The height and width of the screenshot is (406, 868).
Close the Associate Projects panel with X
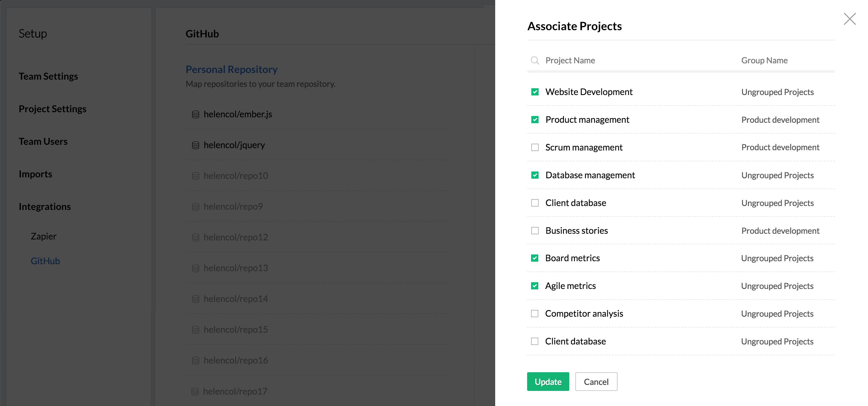[x=850, y=19]
